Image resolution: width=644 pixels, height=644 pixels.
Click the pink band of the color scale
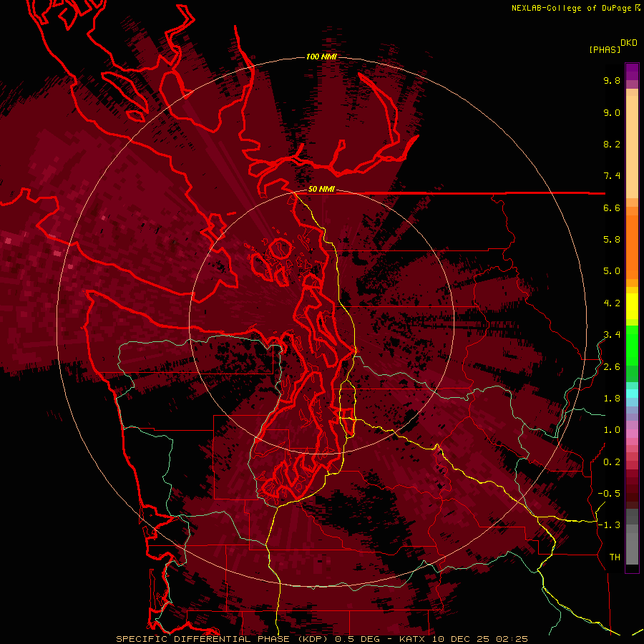coord(632,434)
